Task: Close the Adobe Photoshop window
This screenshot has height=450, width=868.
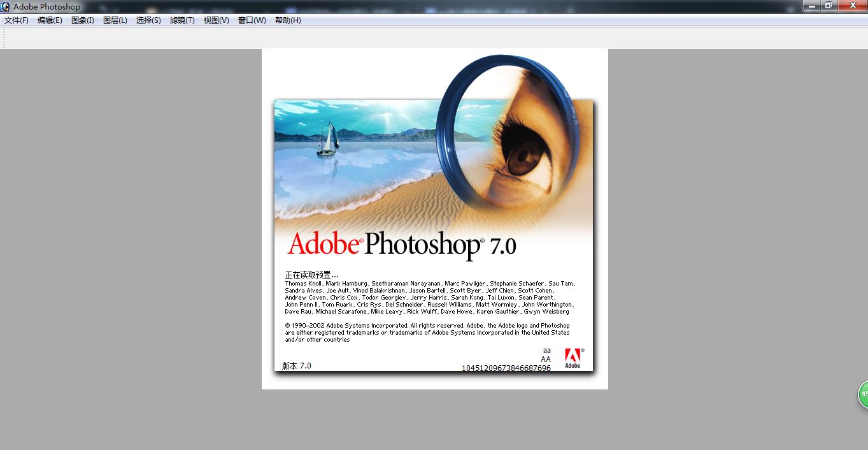Action: 851,5
